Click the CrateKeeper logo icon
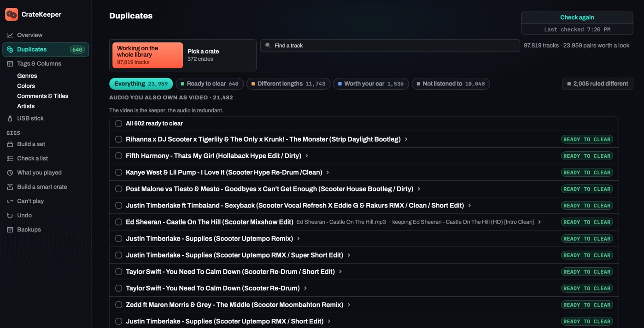 [12, 14]
